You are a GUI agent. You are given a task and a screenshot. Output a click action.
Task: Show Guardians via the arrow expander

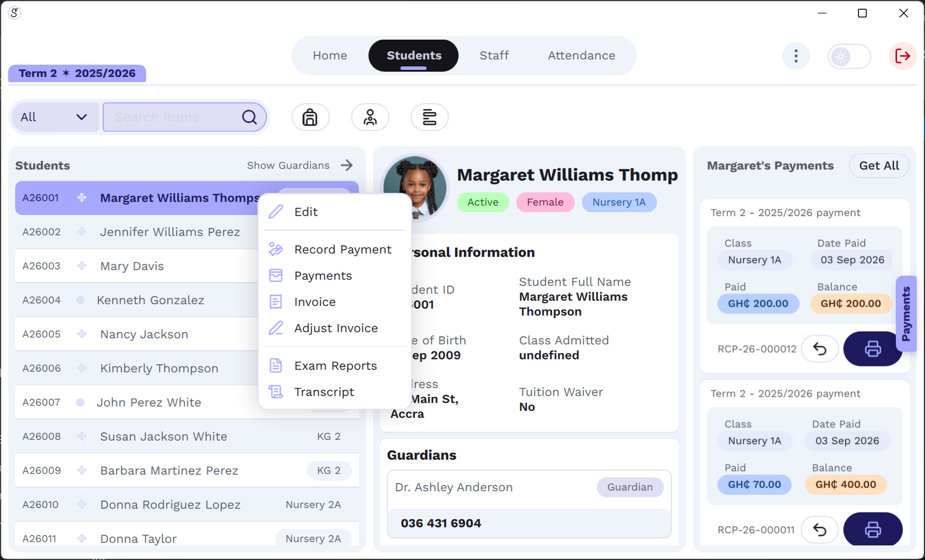pyautogui.click(x=347, y=165)
